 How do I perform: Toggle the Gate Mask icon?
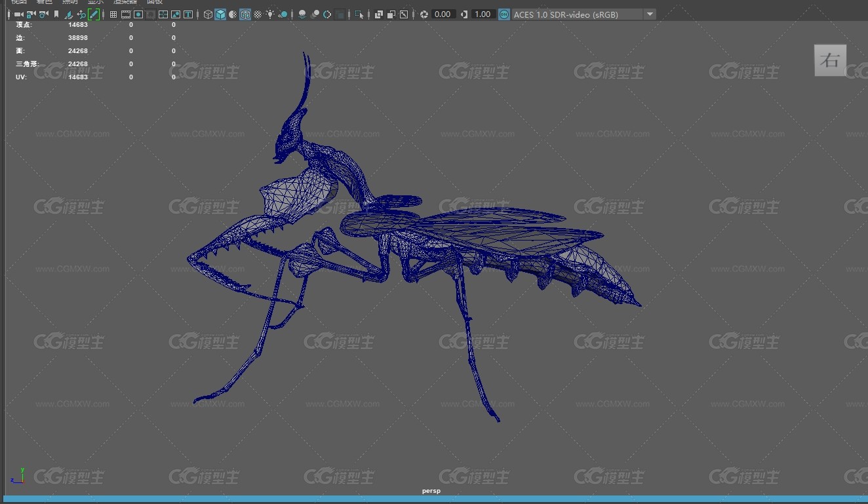[151, 14]
